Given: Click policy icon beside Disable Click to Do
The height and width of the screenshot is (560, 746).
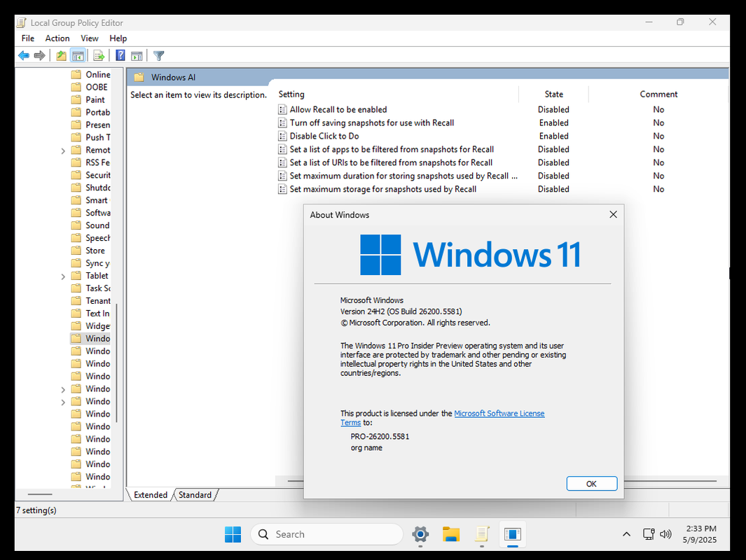Looking at the screenshot, I should coord(282,136).
